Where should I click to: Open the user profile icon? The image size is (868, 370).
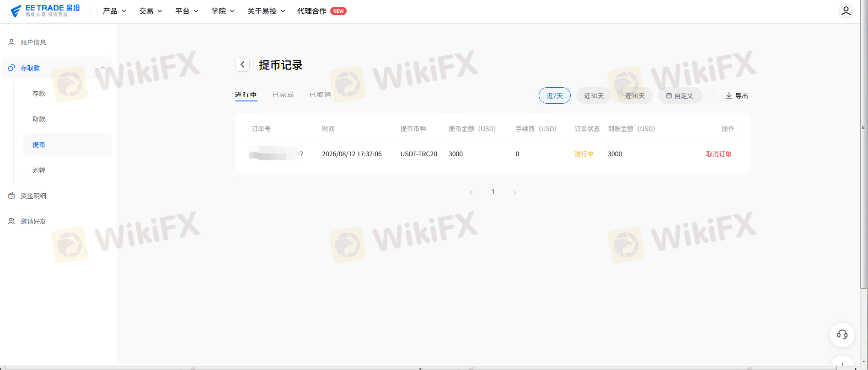846,11
